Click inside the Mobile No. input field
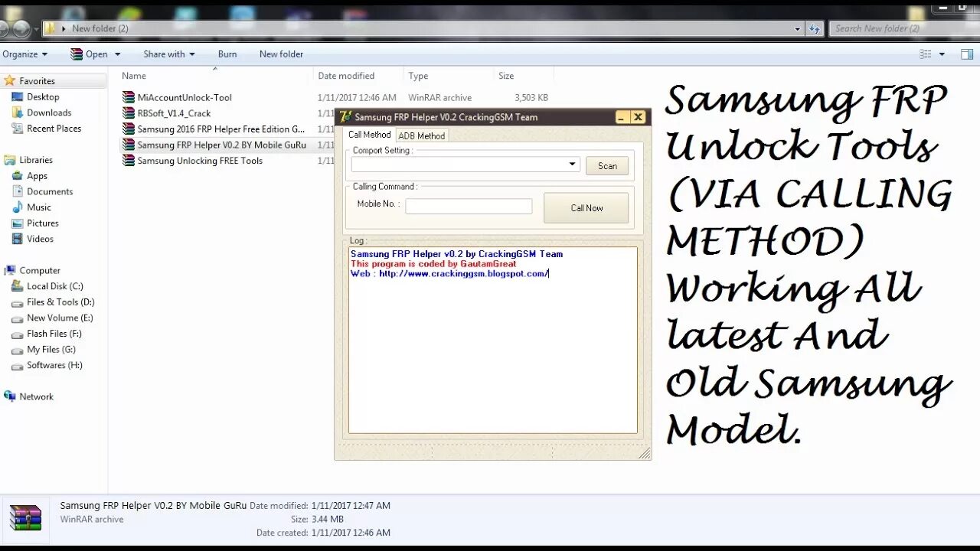980x551 pixels. pos(468,206)
